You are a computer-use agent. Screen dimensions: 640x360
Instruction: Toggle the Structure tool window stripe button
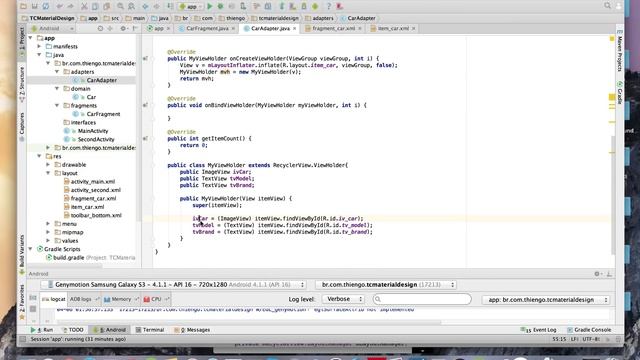(x=22, y=84)
